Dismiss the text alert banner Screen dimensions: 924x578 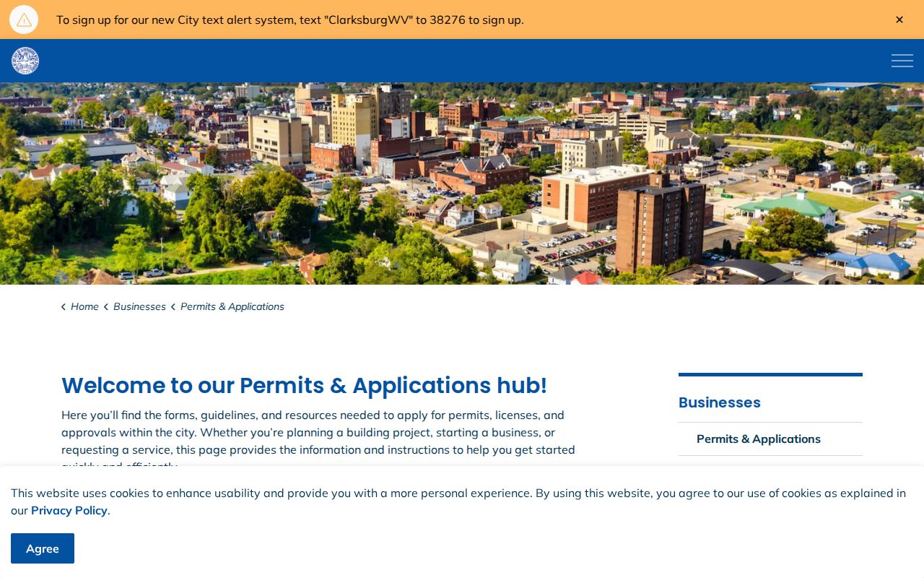(x=899, y=20)
